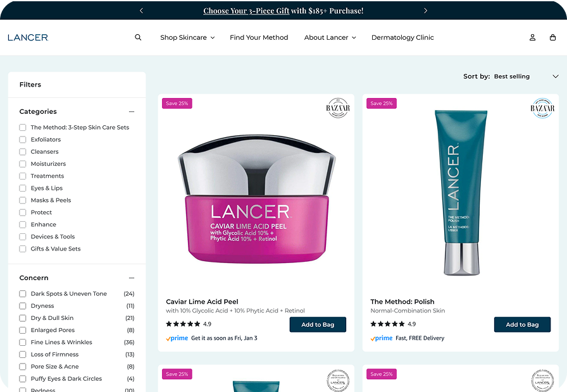Open the user account icon
The width and height of the screenshot is (567, 392).
532,37
